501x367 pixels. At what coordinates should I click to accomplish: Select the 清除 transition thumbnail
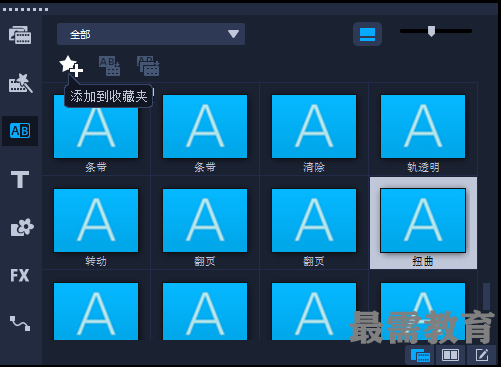click(314, 126)
